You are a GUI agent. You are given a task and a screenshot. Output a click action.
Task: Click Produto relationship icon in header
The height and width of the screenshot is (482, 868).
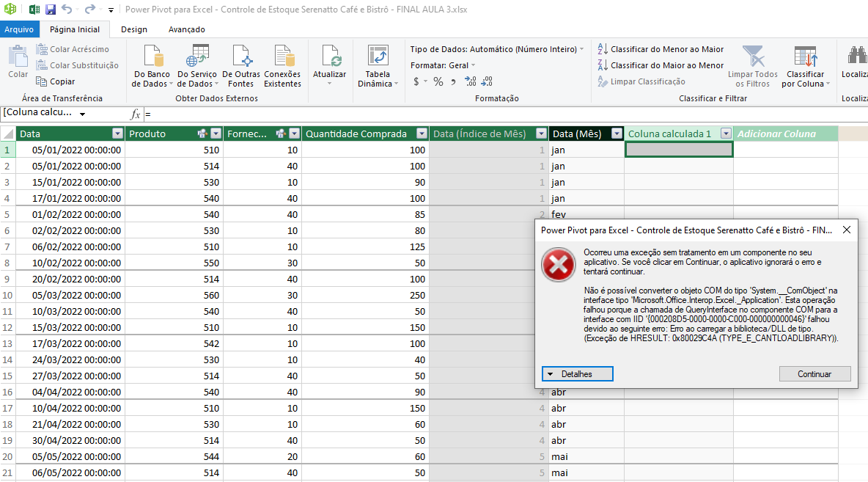202,134
